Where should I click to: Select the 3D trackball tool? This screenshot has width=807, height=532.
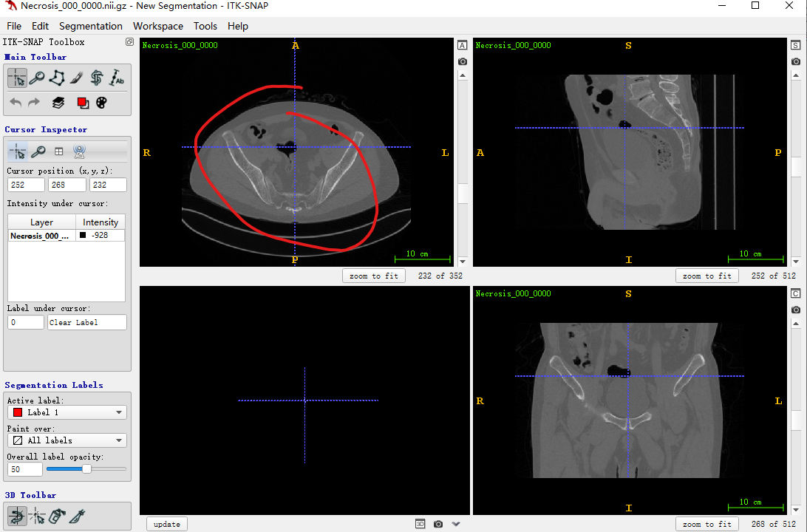pos(17,516)
